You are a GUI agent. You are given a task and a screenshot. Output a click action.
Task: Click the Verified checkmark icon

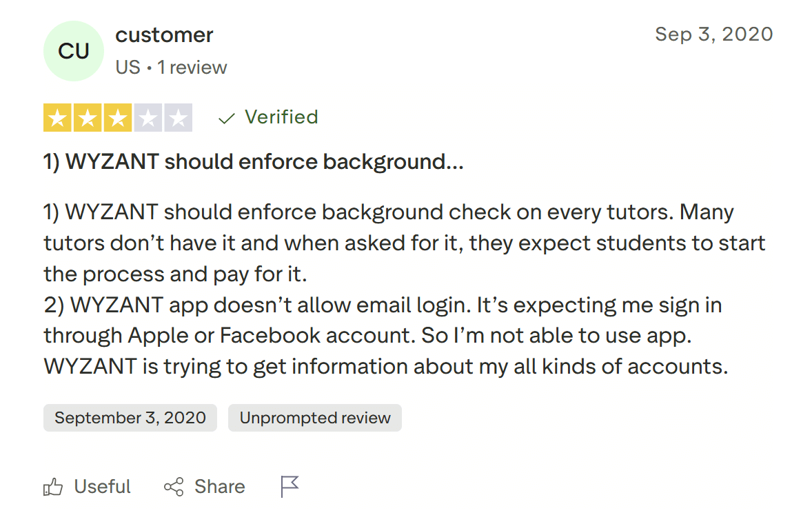[226, 119]
